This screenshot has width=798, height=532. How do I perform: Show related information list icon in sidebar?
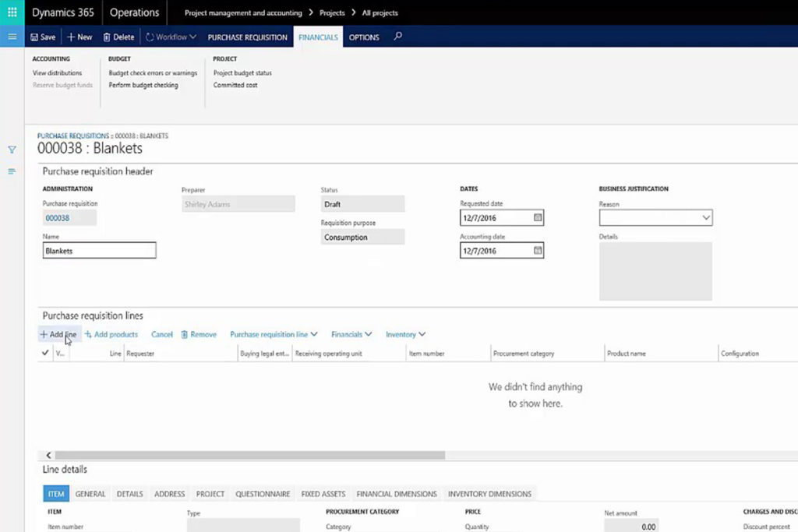[x=12, y=171]
